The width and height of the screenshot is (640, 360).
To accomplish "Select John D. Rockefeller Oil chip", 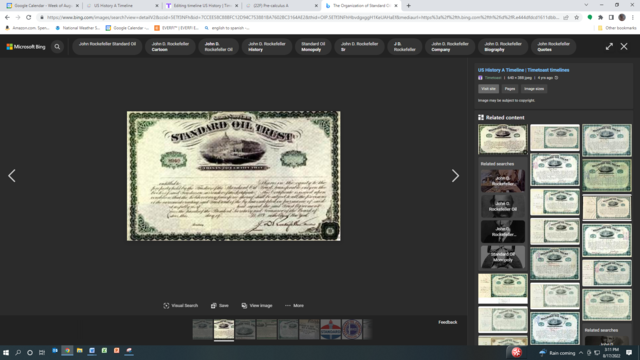I will 218,47.
